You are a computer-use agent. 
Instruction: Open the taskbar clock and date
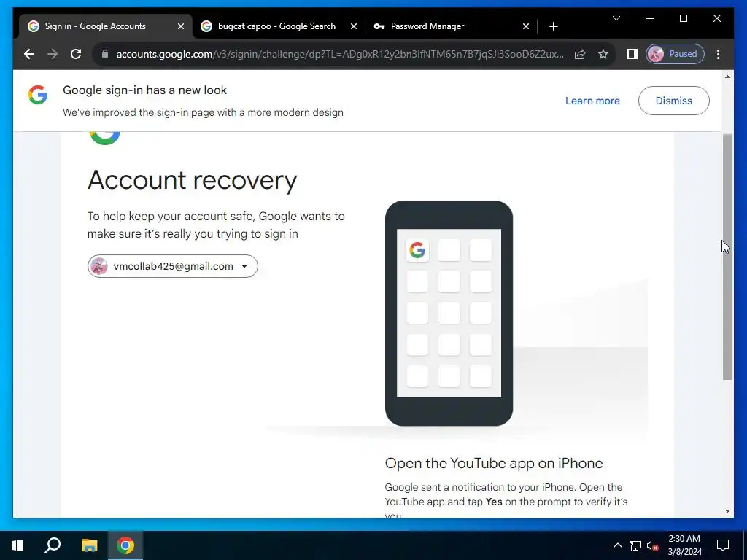click(x=684, y=545)
